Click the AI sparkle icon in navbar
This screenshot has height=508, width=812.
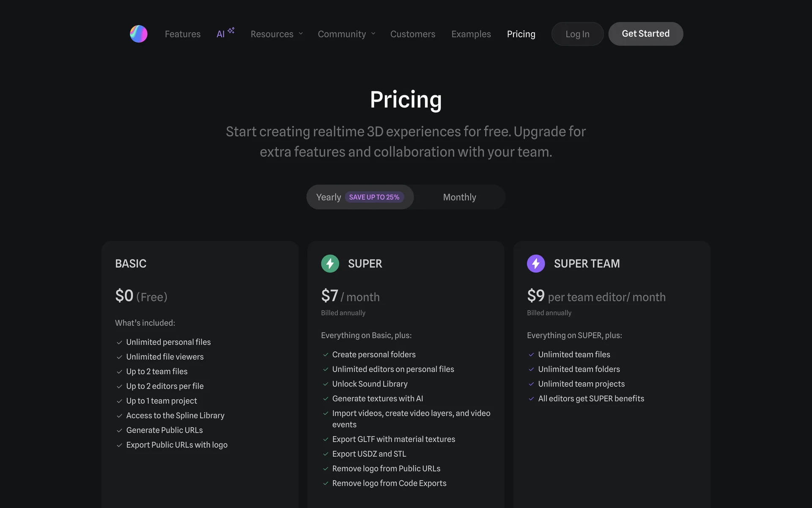(231, 30)
